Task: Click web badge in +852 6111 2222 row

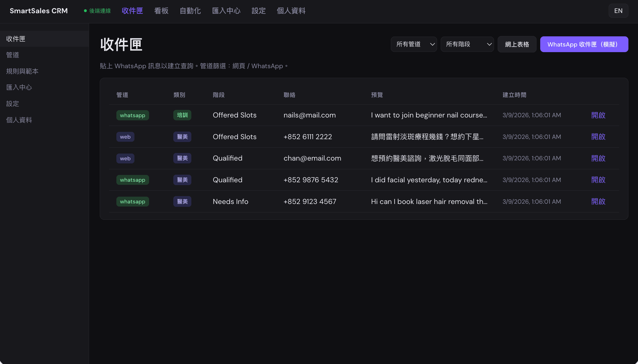Action: (x=125, y=137)
